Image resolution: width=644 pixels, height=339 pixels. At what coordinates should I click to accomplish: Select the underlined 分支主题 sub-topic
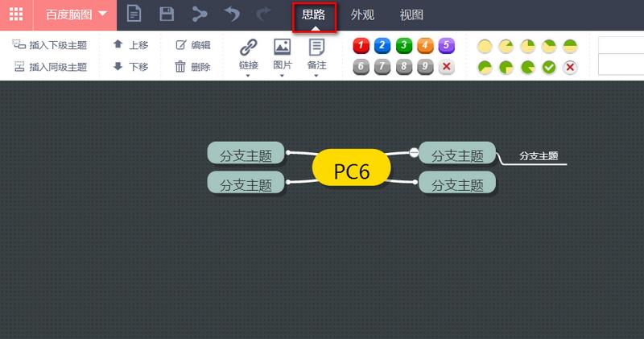(539, 156)
